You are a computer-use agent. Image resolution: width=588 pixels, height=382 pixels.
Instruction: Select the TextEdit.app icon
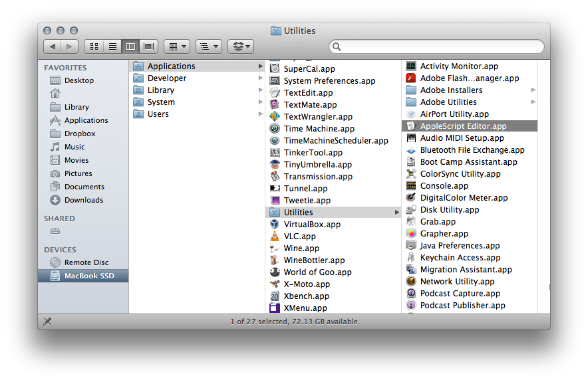coord(275,92)
